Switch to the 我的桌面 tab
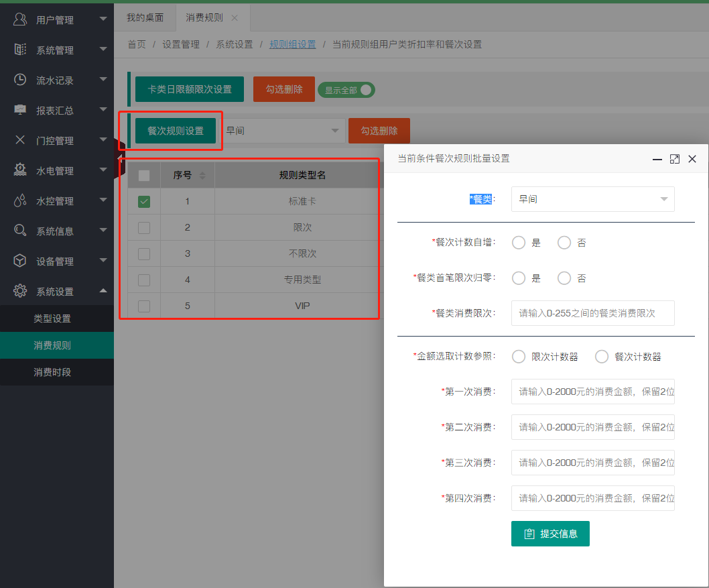The width and height of the screenshot is (709, 588). (x=145, y=18)
